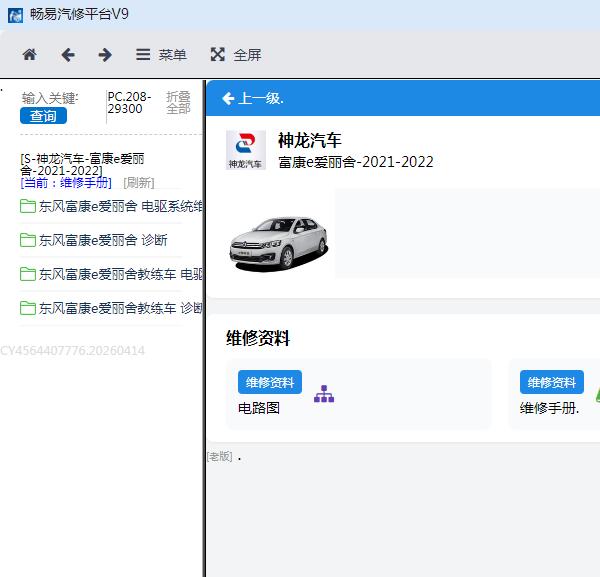Go back via 上一级 link
Image resolution: width=600 pixels, height=577 pixels.
[x=253, y=99]
